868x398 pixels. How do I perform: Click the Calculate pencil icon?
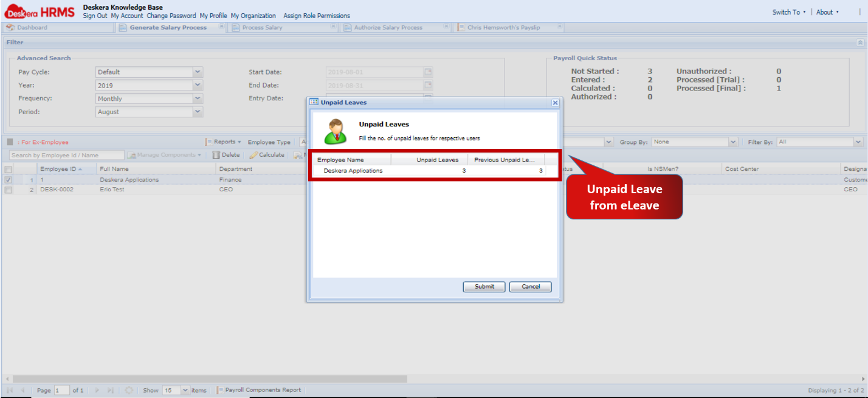pos(255,154)
